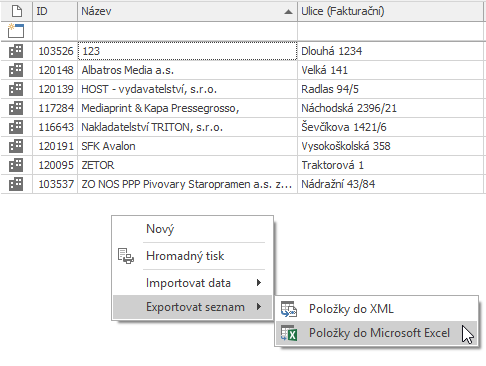Select Položky do Microsoft Excel option
This screenshot has width=486, height=366.
(x=377, y=333)
